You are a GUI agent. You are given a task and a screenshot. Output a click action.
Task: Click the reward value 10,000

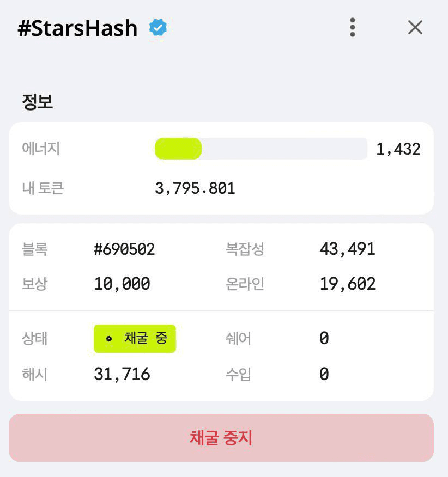(x=122, y=284)
